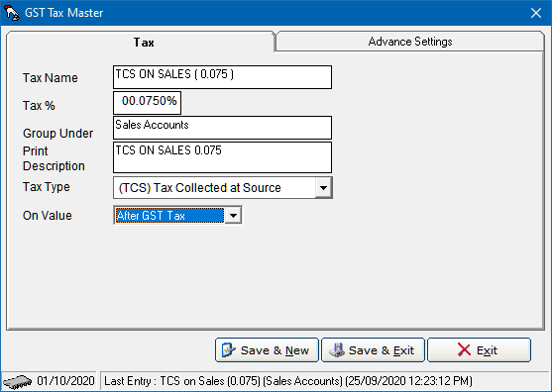Click the Last Entry status bar text
Screen dimensions: 552x392
[x=288, y=381]
